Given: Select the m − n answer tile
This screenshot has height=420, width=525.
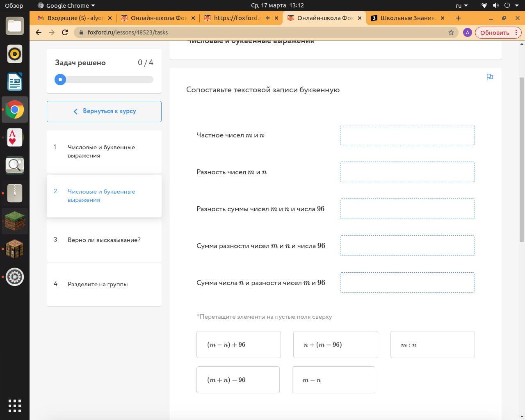Looking at the screenshot, I should click(x=333, y=380).
